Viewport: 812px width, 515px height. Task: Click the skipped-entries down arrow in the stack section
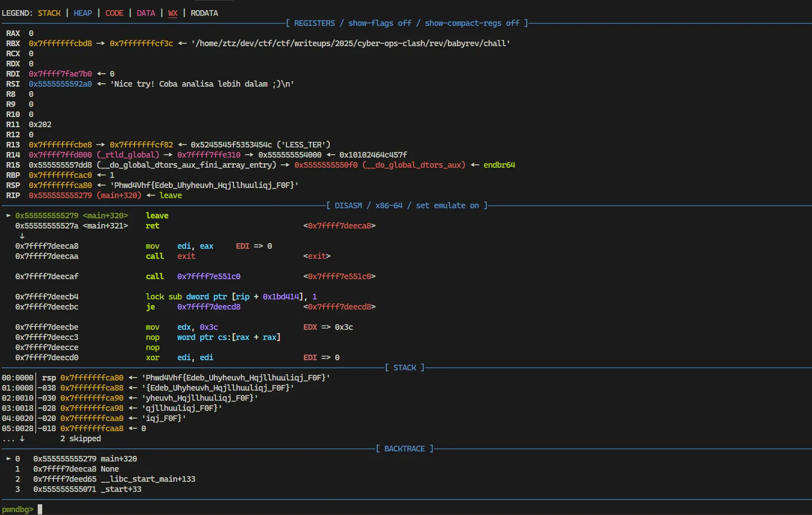click(22, 438)
